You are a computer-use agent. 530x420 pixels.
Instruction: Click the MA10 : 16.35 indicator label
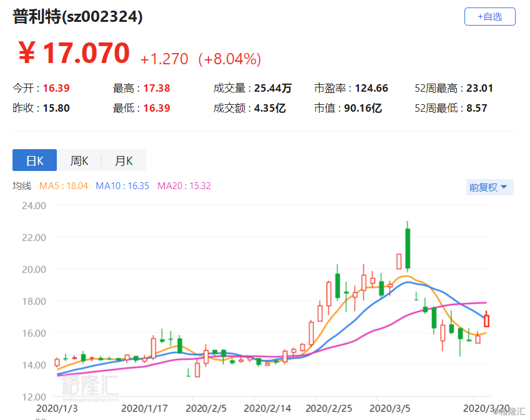pos(122,186)
